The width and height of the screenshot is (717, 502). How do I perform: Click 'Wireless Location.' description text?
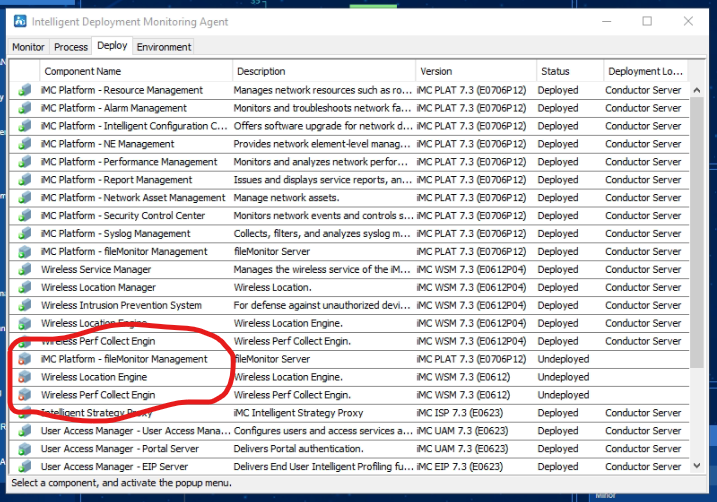273,287
